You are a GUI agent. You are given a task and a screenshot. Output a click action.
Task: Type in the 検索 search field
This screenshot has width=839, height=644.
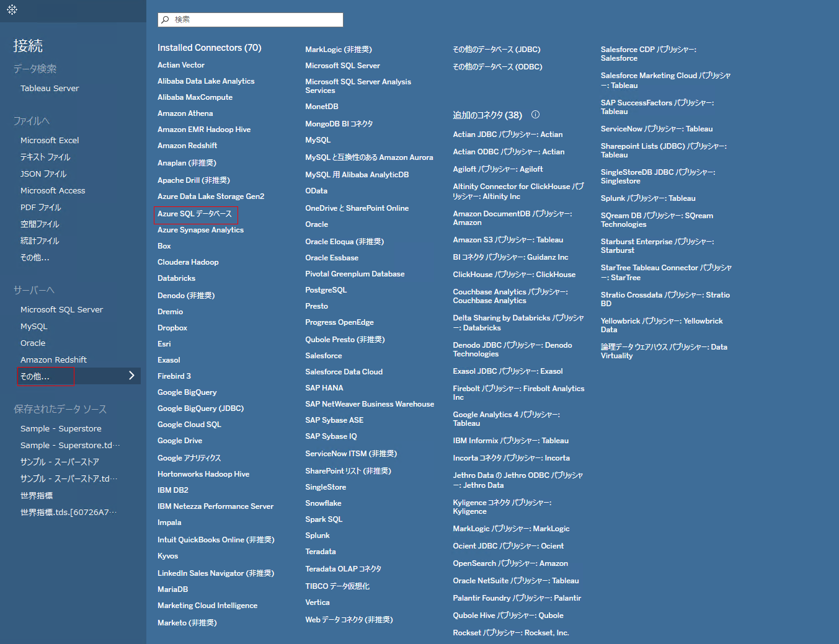pyautogui.click(x=254, y=20)
